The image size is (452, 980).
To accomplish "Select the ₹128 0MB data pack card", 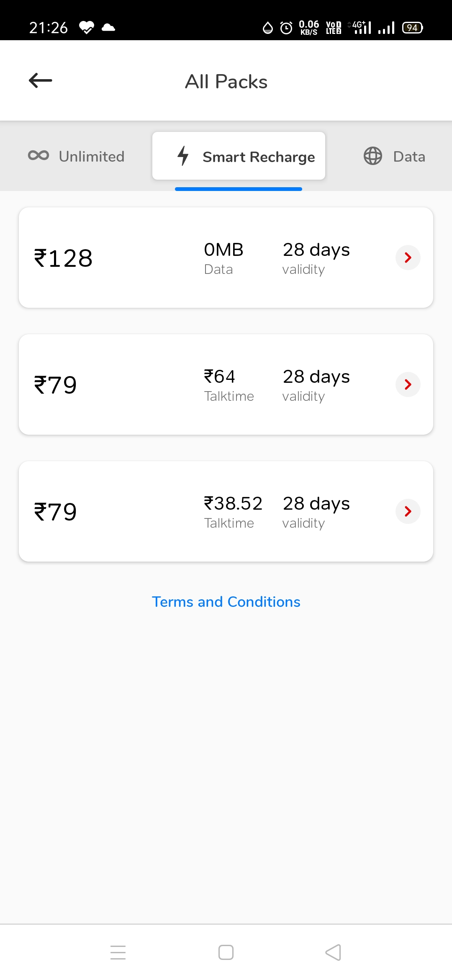I will pyautogui.click(x=167, y=258).
